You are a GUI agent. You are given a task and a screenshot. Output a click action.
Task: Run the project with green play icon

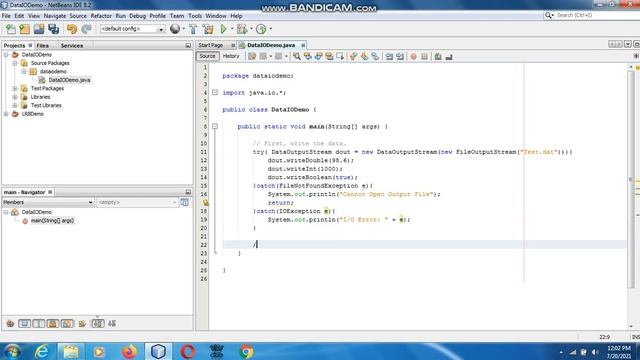tap(223, 29)
